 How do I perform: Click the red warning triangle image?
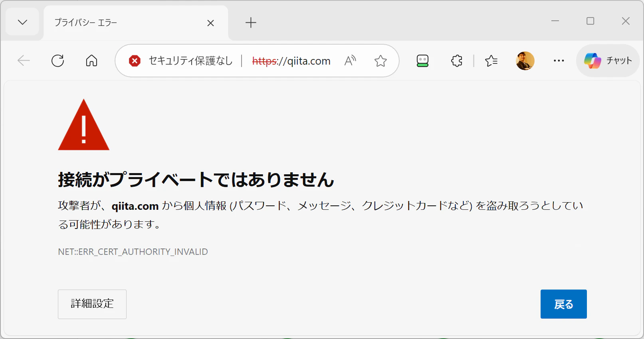click(x=84, y=125)
